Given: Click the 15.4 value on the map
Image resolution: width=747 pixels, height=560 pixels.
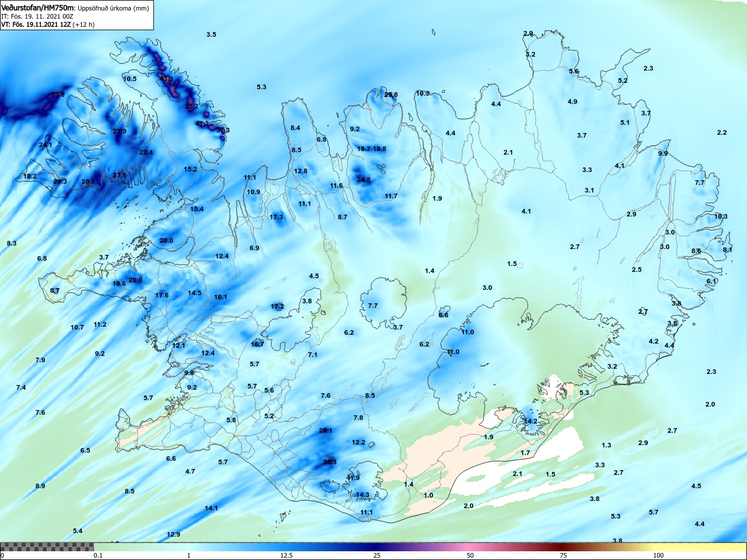Looking at the screenshot, I should coord(197,209).
